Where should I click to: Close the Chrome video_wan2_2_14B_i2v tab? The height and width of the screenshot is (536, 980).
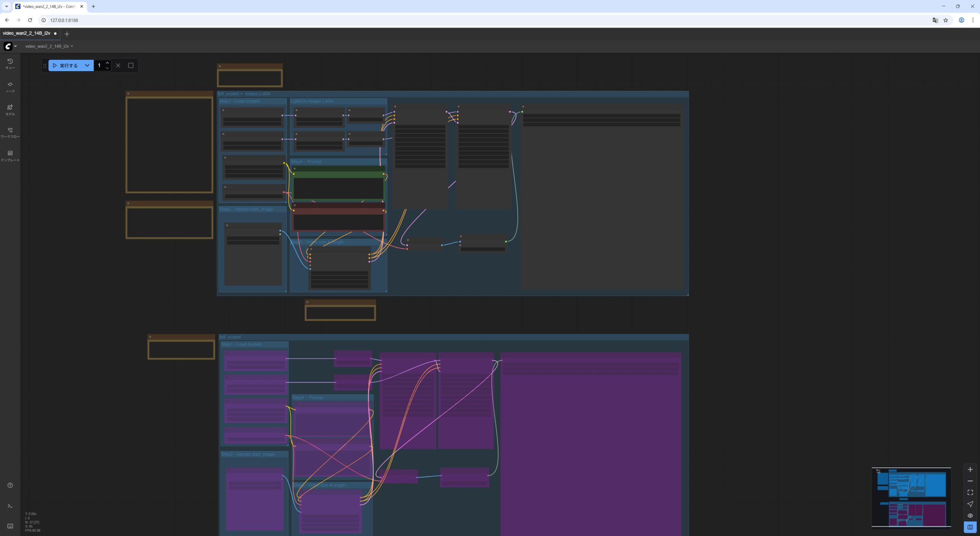(x=82, y=7)
